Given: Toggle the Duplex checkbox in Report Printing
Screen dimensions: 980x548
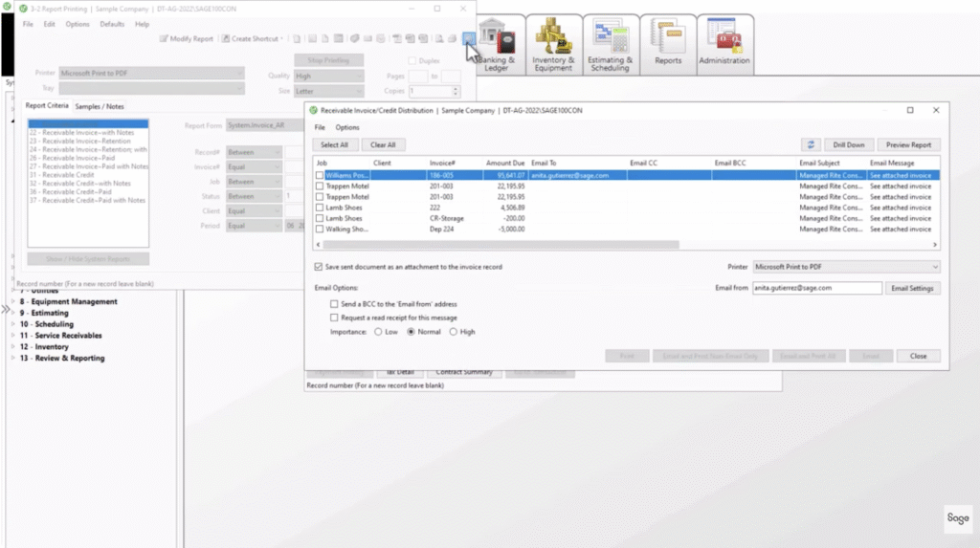Looking at the screenshot, I should pos(412,60).
